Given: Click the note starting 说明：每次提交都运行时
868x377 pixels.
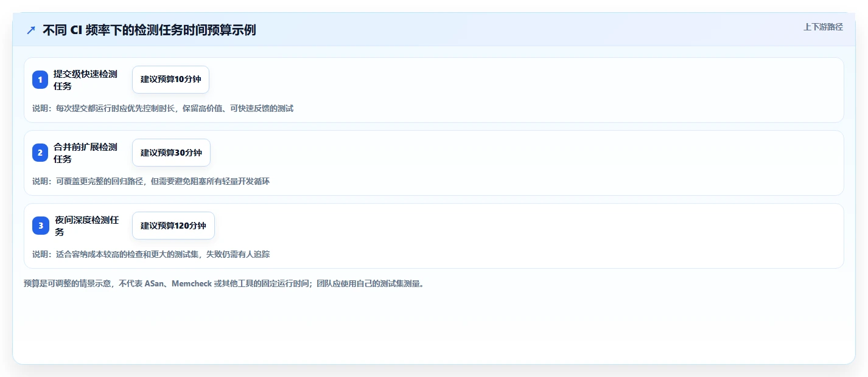Looking at the screenshot, I should click(163, 108).
